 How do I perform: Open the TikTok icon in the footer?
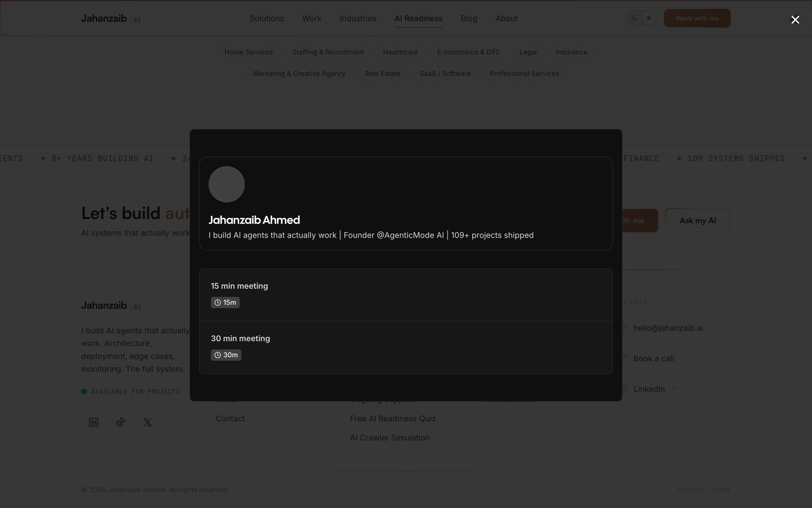coord(121,422)
